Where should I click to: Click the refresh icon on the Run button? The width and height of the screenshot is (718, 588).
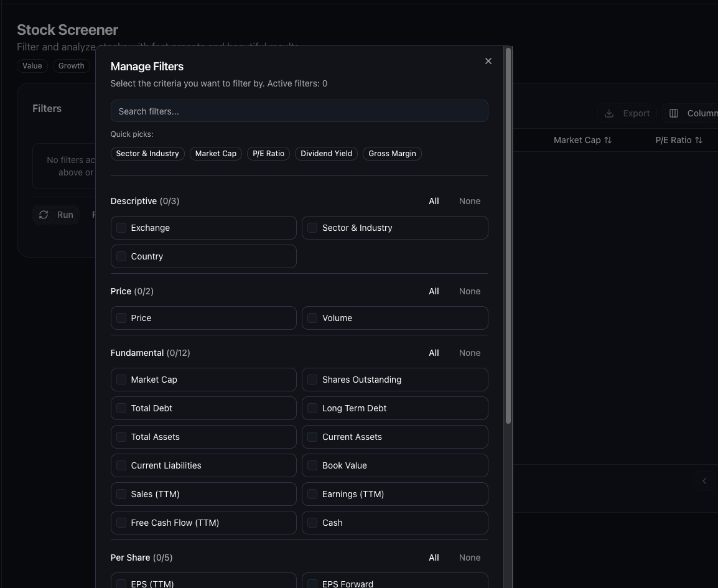[43, 215]
